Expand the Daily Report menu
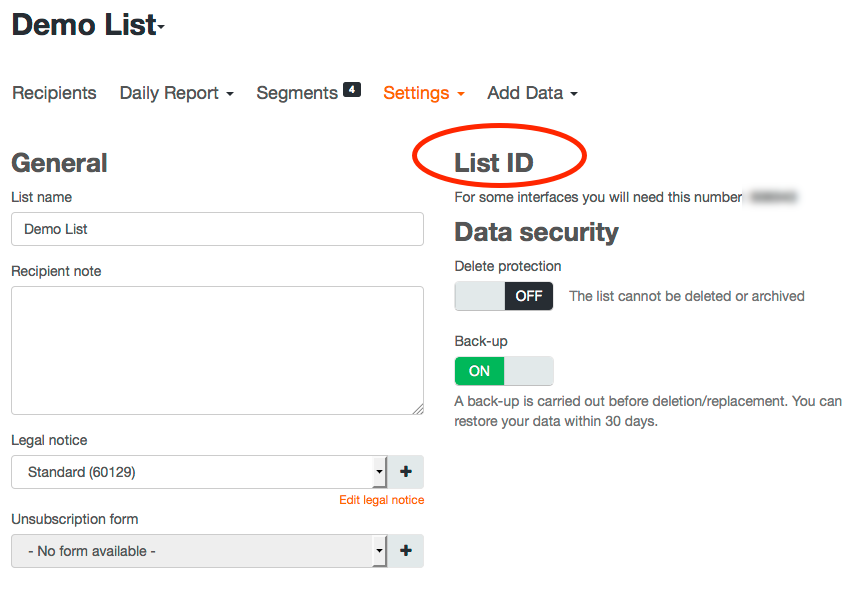This screenshot has width=865, height=592. [x=176, y=93]
